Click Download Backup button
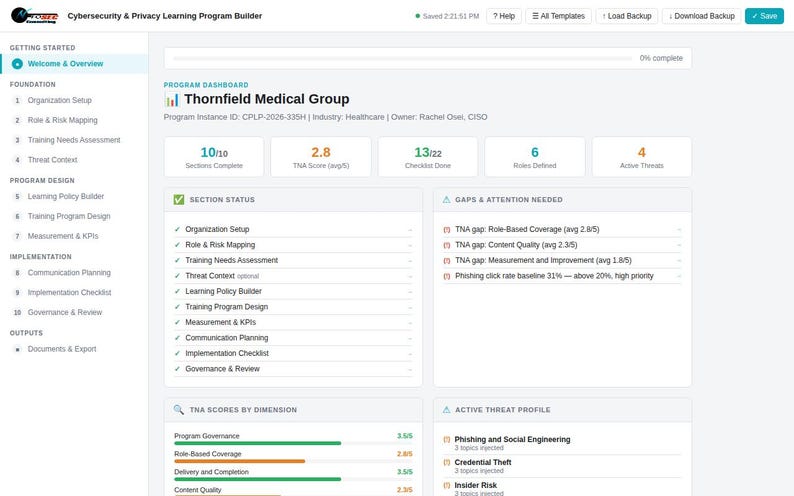The height and width of the screenshot is (496, 794). click(701, 16)
